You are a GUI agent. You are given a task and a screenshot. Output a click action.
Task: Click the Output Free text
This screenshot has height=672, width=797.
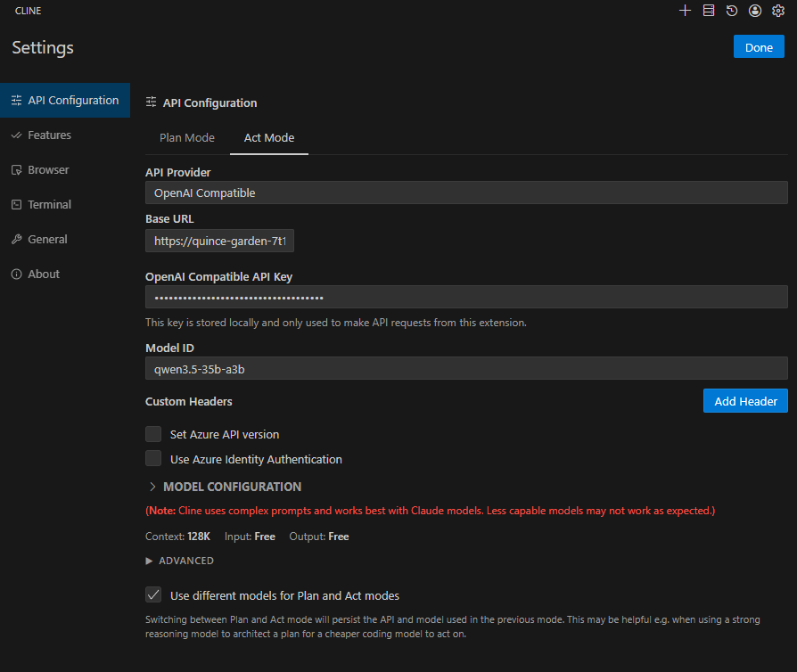click(x=318, y=537)
